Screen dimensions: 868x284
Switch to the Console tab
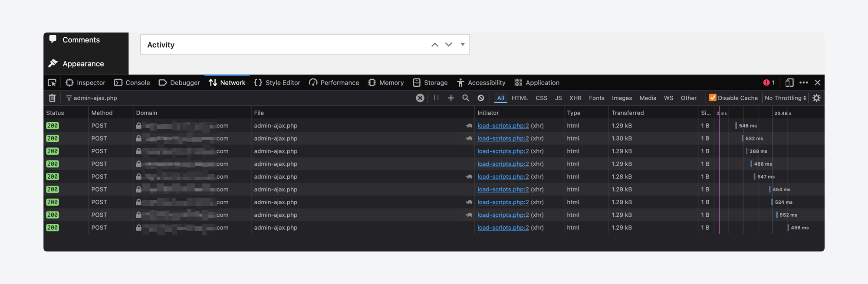click(132, 83)
